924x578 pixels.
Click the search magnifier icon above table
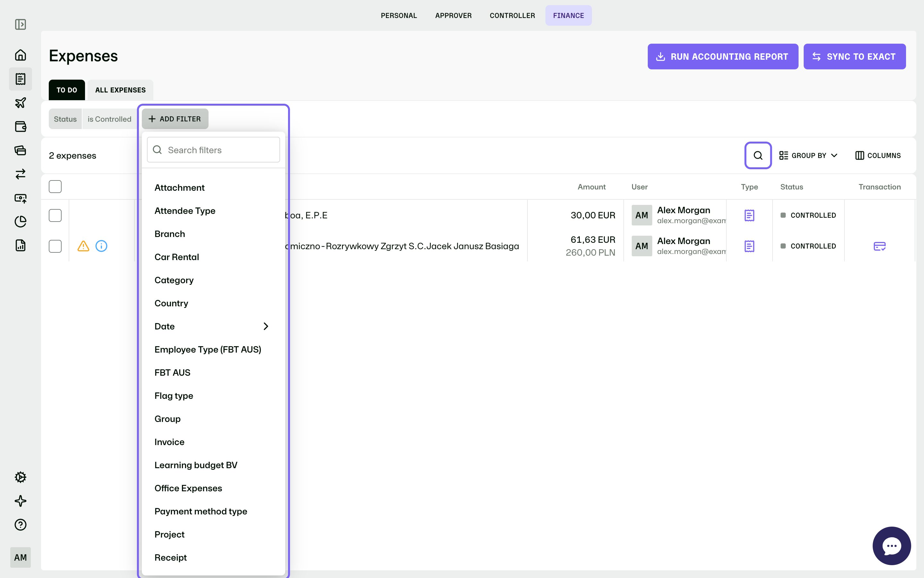point(758,155)
